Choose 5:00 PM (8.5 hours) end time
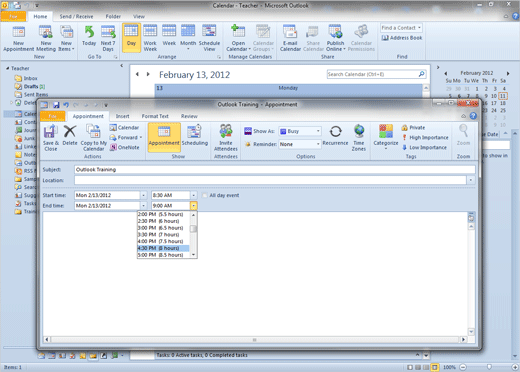This screenshot has width=520, height=372. pos(163,255)
